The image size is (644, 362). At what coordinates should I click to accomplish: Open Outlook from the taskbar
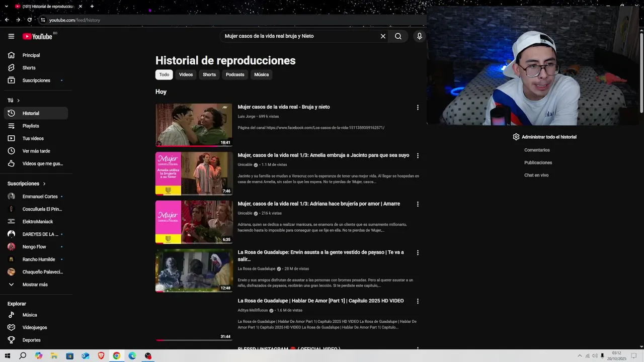(86, 356)
